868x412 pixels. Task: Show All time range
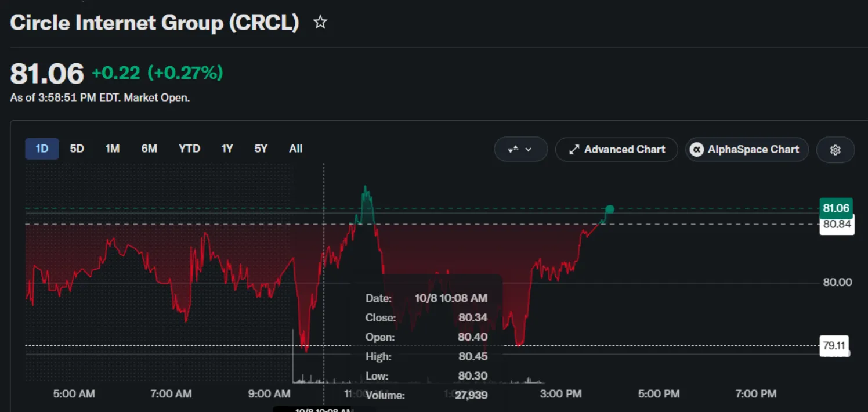296,149
